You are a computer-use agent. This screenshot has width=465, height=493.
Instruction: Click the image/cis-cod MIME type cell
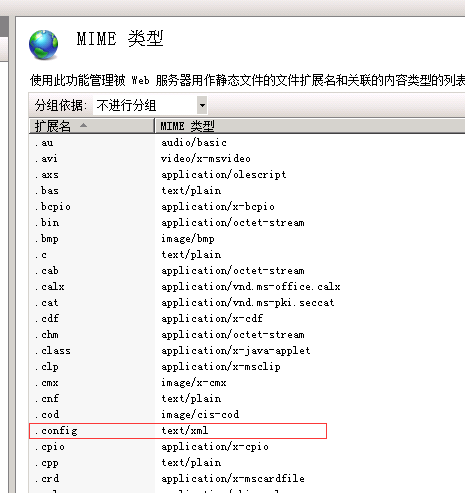(200, 415)
